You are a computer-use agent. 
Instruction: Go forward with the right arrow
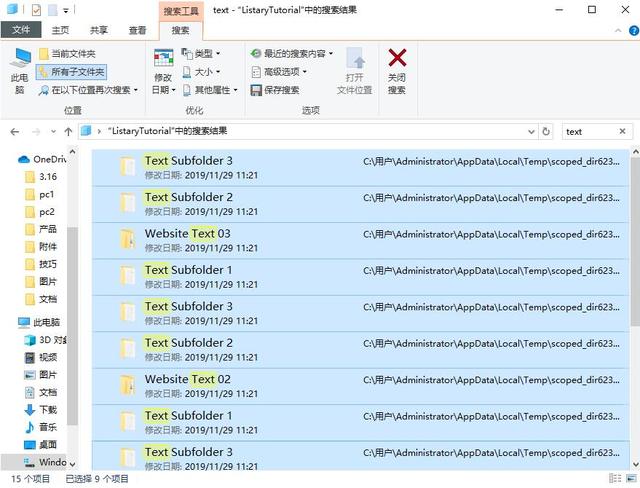(x=36, y=132)
